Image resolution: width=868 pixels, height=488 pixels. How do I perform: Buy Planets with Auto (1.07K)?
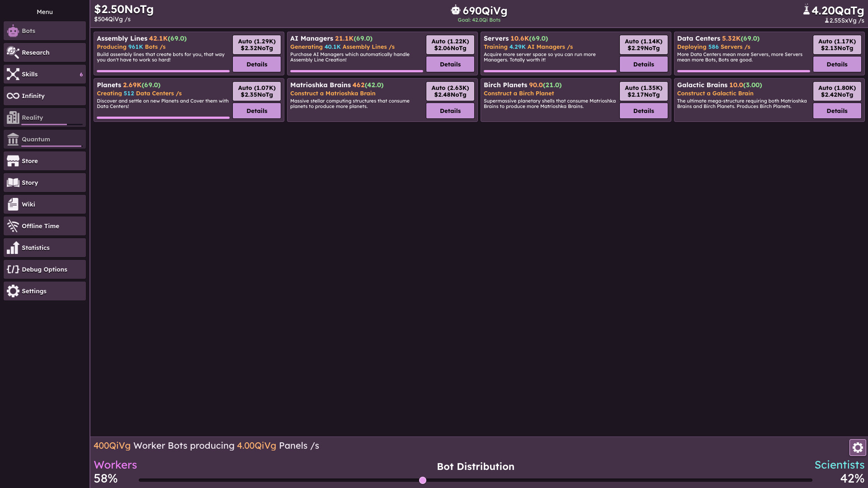(257, 91)
